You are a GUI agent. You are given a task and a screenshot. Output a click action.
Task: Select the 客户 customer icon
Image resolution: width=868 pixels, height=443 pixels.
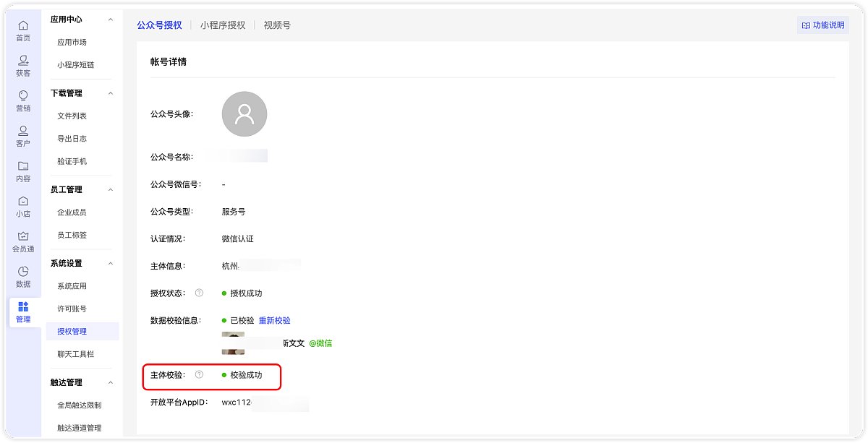[23, 131]
